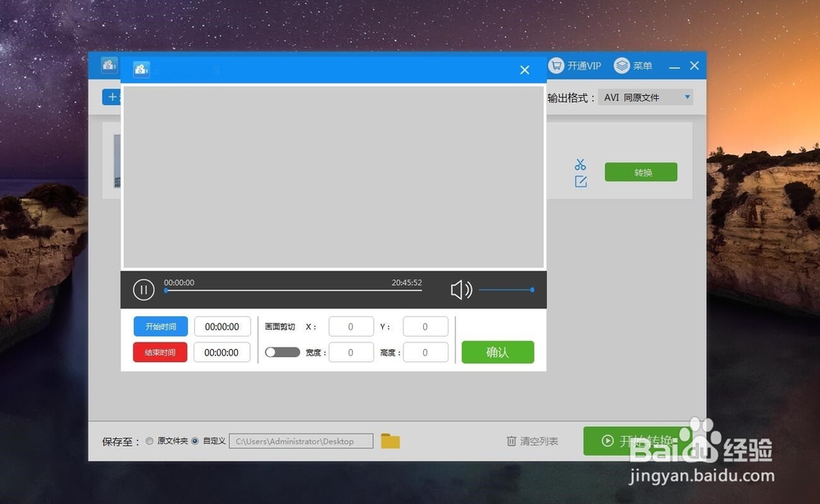Click the save path input field

click(301, 440)
